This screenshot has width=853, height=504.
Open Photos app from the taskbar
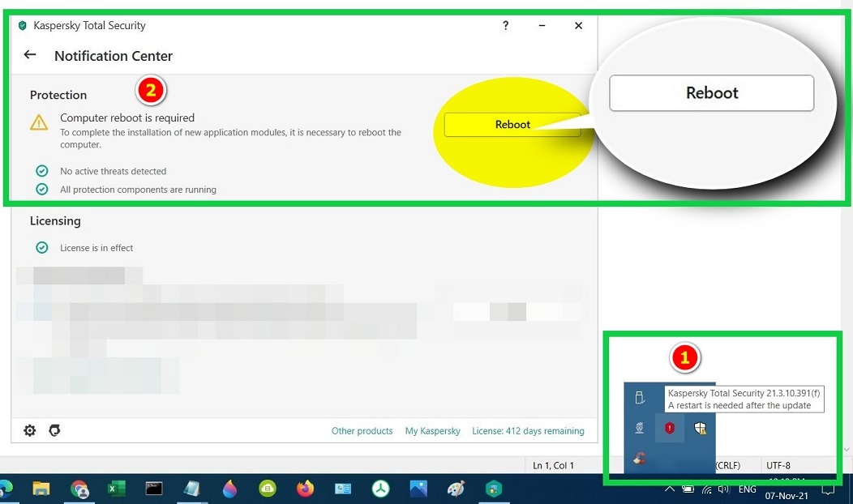pos(418,489)
